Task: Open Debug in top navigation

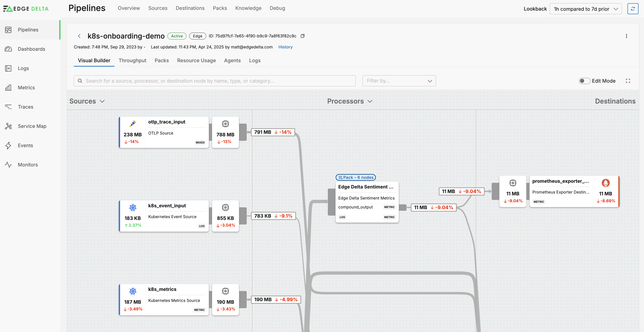Action: (x=277, y=8)
